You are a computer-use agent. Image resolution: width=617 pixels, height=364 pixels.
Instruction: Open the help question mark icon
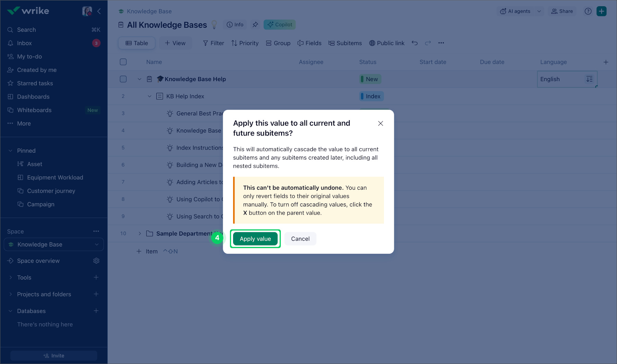[588, 11]
